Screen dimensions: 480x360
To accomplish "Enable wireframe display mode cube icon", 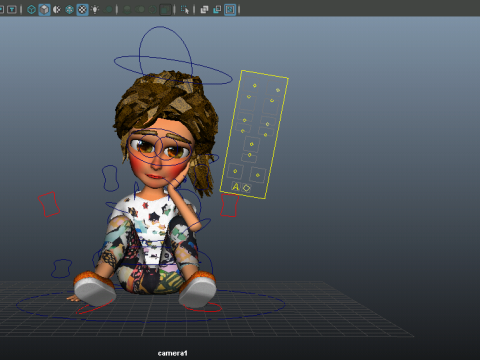I will [31, 9].
